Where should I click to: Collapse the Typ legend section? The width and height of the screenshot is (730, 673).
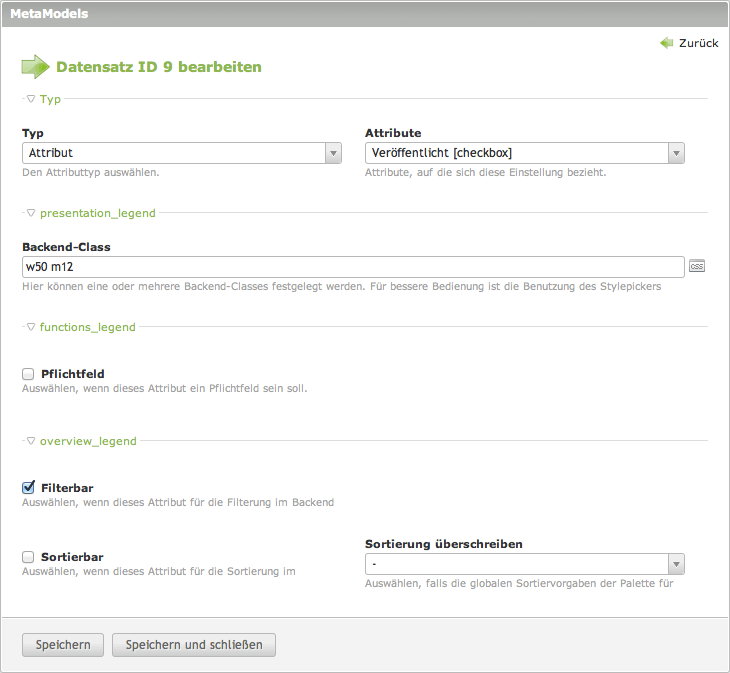point(44,99)
